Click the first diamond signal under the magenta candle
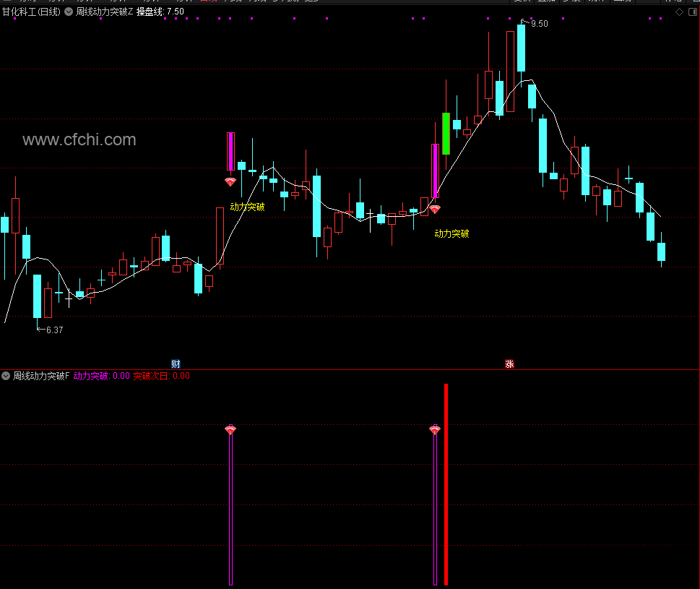The width and height of the screenshot is (700, 589). pyautogui.click(x=230, y=181)
